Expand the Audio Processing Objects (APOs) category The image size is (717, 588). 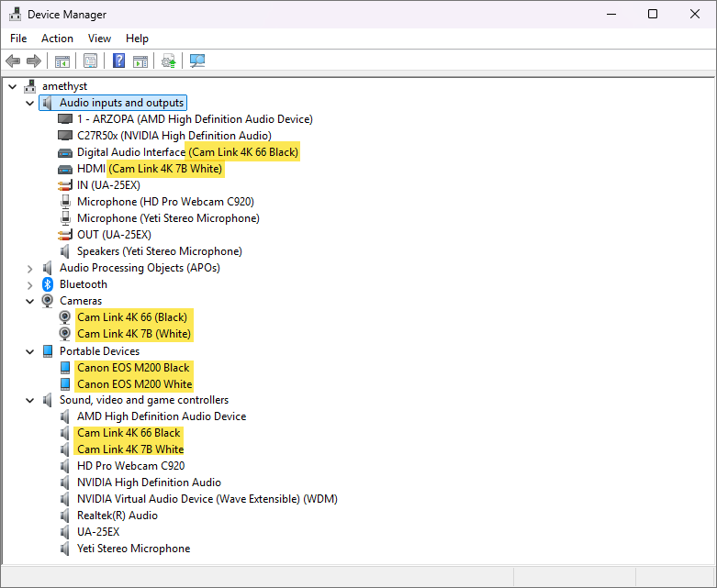point(30,269)
